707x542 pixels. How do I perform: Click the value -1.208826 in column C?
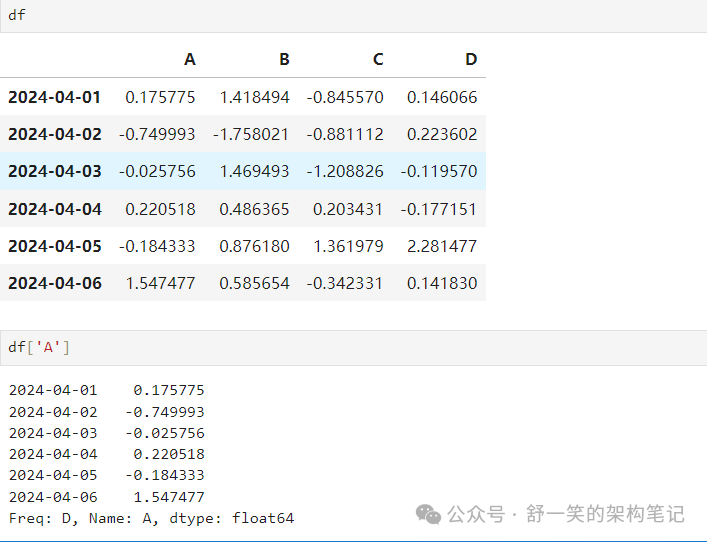(x=345, y=171)
